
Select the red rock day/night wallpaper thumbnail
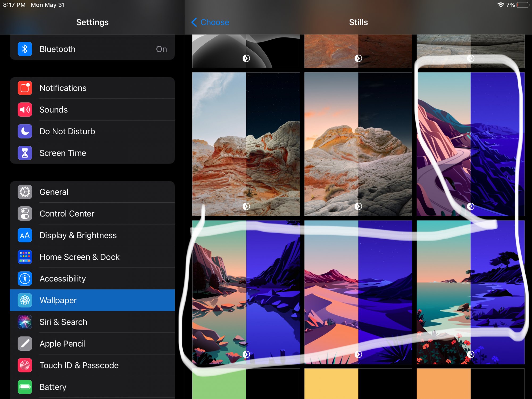(x=246, y=144)
